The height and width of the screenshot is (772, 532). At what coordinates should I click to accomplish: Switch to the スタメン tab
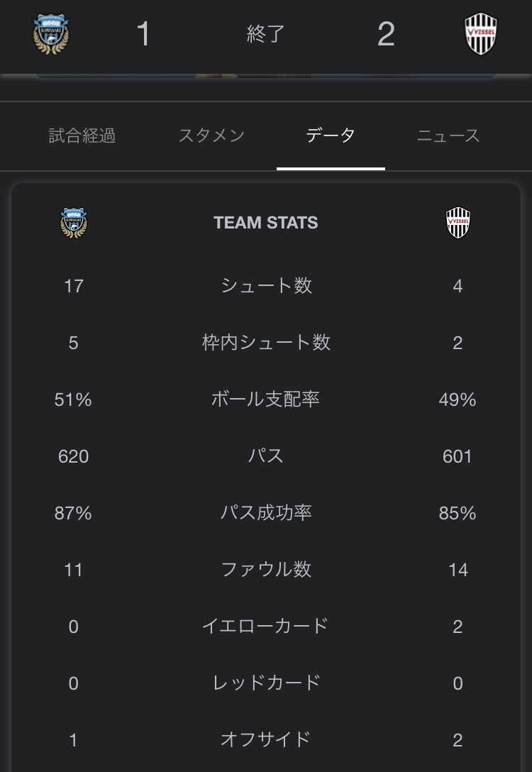tap(211, 136)
